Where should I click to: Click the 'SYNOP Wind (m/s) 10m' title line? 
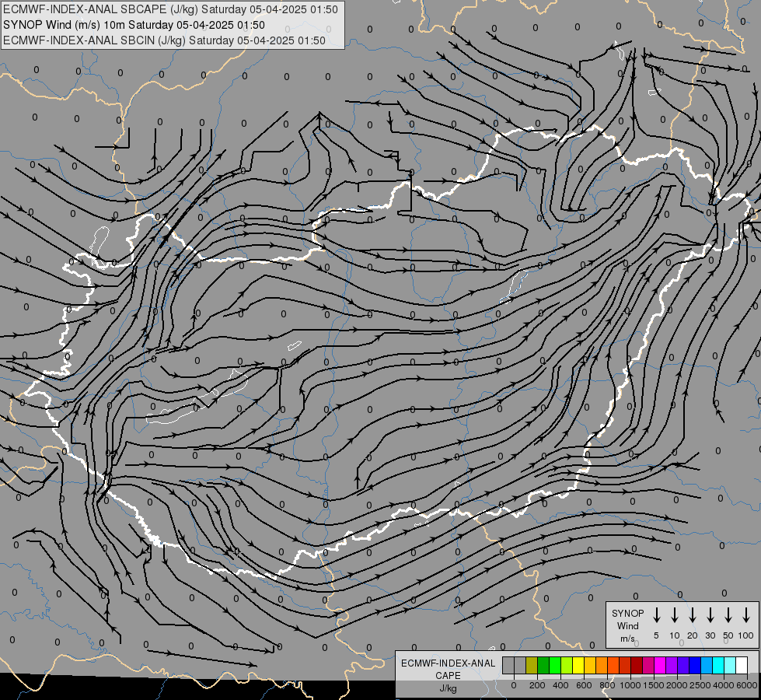click(134, 25)
